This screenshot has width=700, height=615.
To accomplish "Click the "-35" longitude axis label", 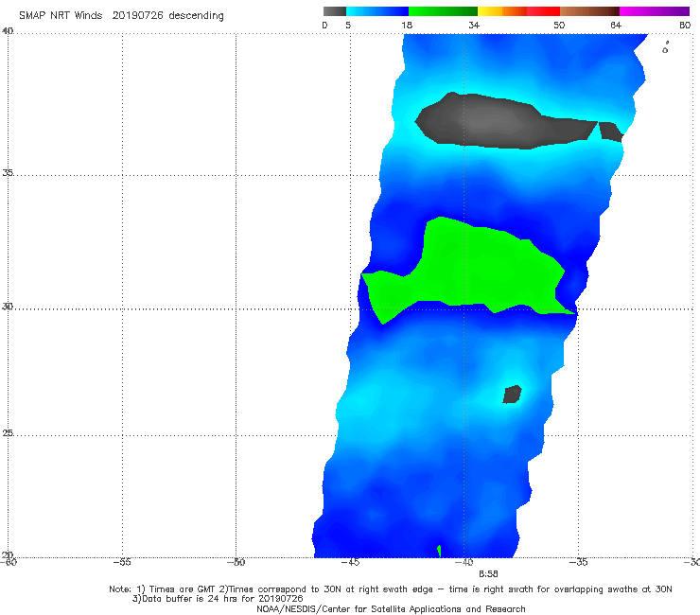I will click(578, 562).
